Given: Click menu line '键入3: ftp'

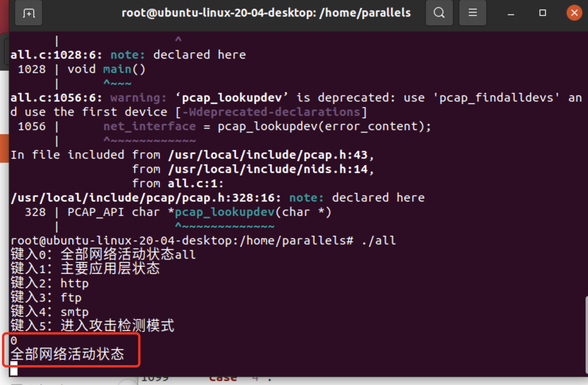Looking at the screenshot, I should pos(46,298).
